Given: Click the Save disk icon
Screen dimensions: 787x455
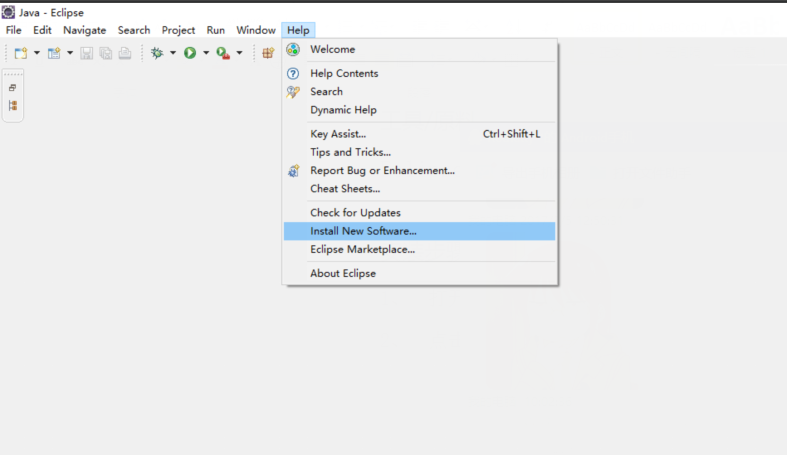Looking at the screenshot, I should tap(86, 53).
